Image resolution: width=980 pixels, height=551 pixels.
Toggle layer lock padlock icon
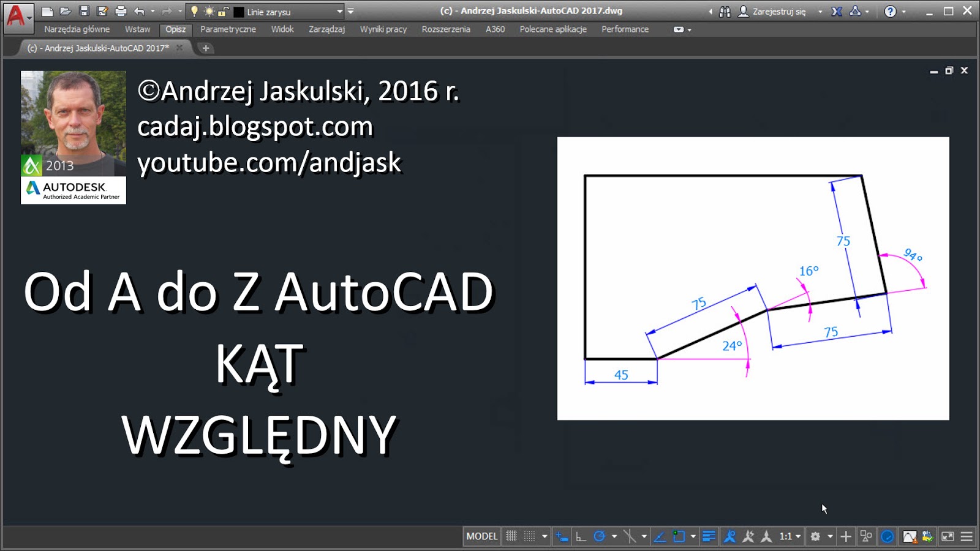[224, 11]
